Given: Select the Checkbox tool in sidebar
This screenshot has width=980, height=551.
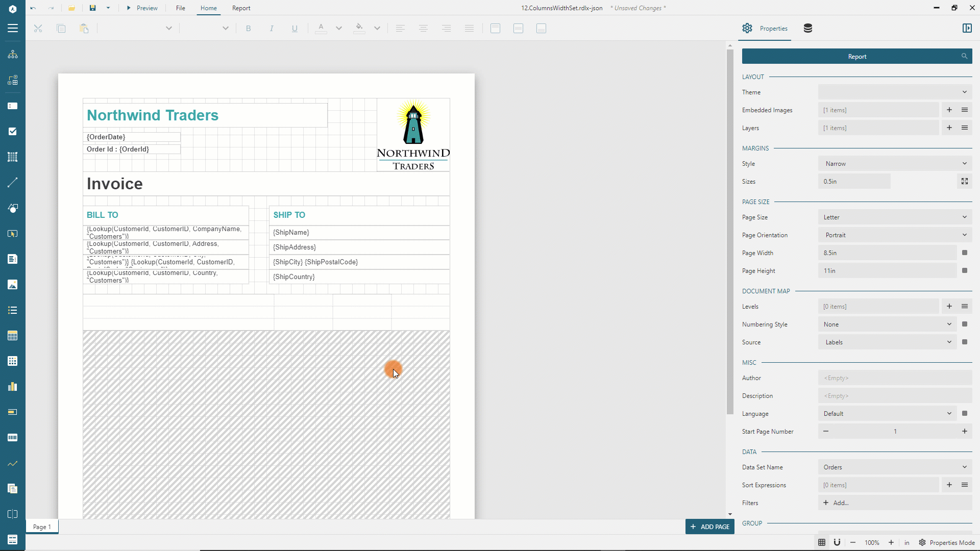Looking at the screenshot, I should [13, 132].
